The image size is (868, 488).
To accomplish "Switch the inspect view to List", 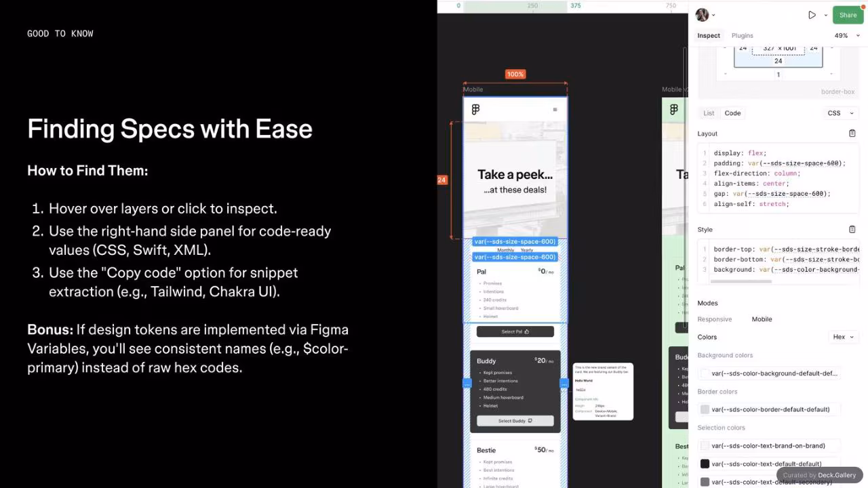I will [709, 113].
